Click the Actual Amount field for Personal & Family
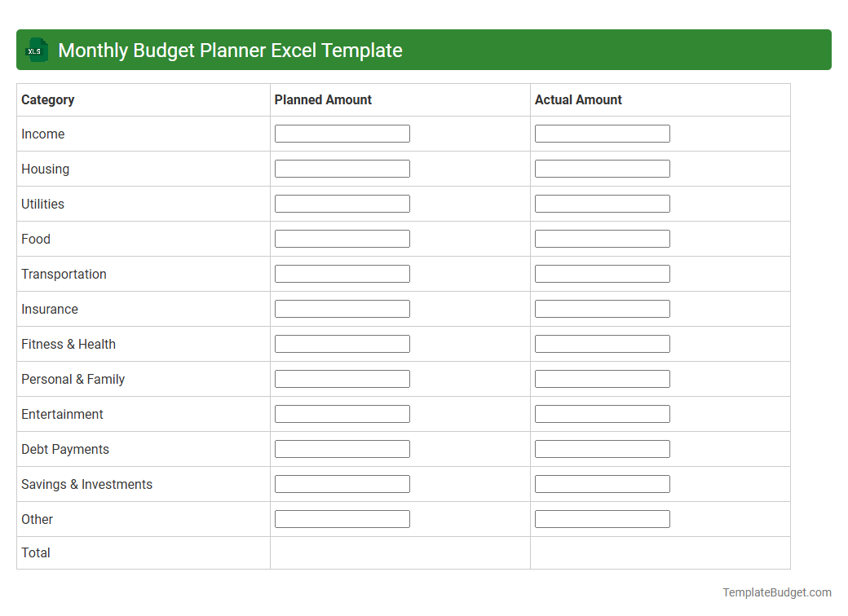Image resolution: width=848 pixels, height=616 pixels. coord(602,378)
